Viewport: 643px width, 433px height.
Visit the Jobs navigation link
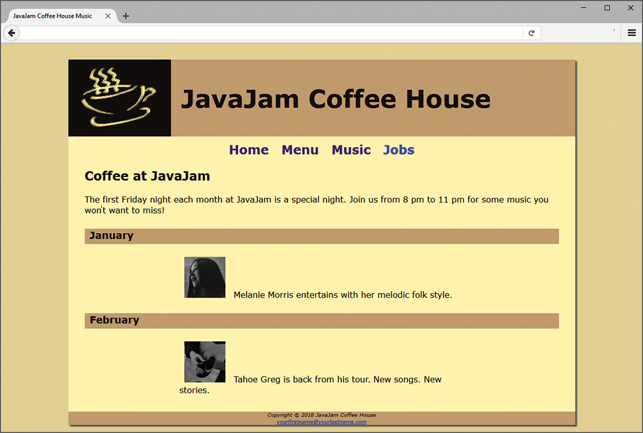[x=399, y=150]
